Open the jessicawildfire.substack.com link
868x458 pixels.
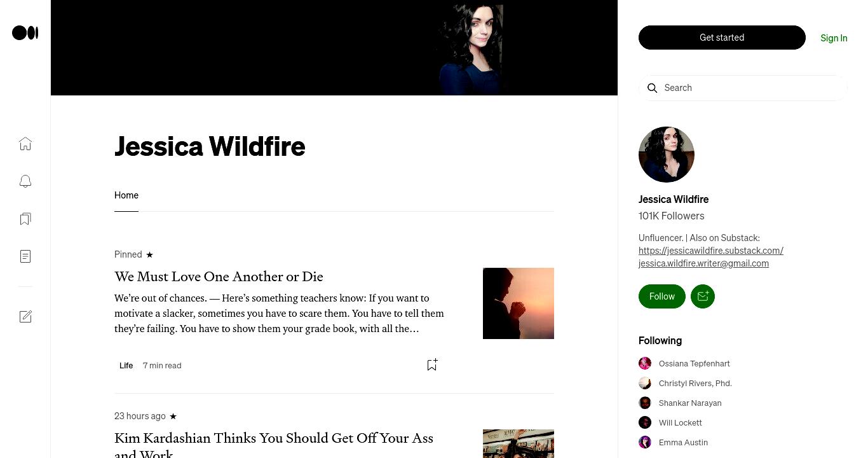[x=711, y=251]
